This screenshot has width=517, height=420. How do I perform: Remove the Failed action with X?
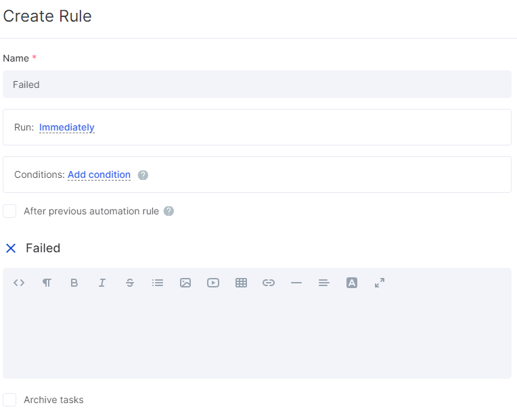11,248
